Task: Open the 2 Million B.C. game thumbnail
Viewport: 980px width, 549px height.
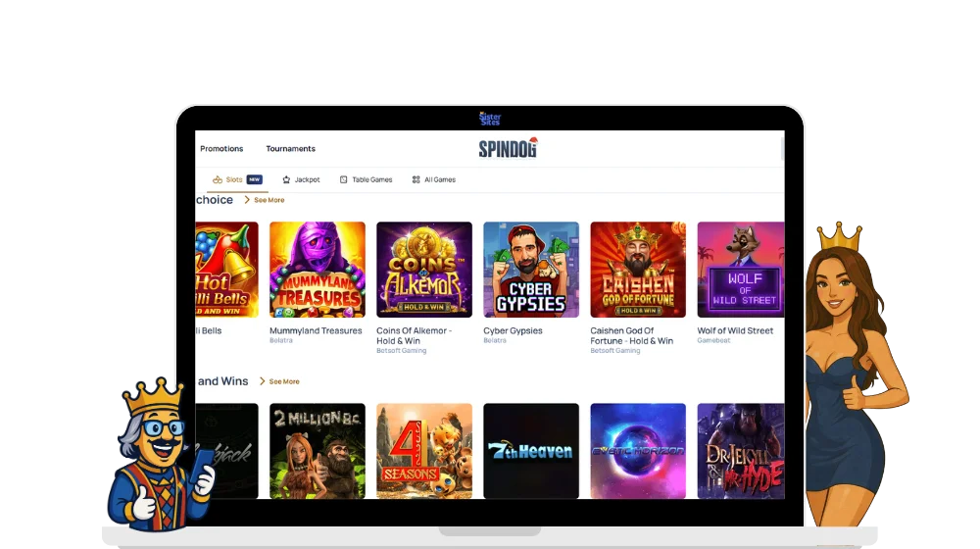Action: (x=318, y=451)
